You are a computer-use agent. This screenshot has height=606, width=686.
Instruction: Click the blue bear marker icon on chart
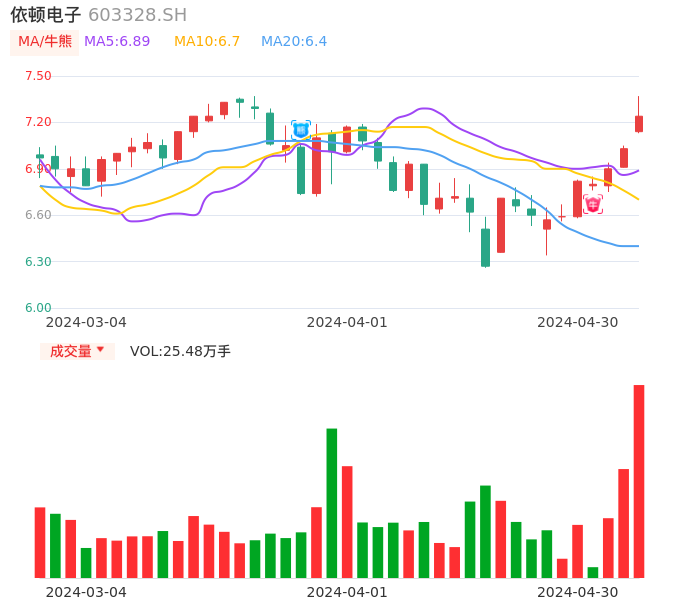pyautogui.click(x=300, y=129)
